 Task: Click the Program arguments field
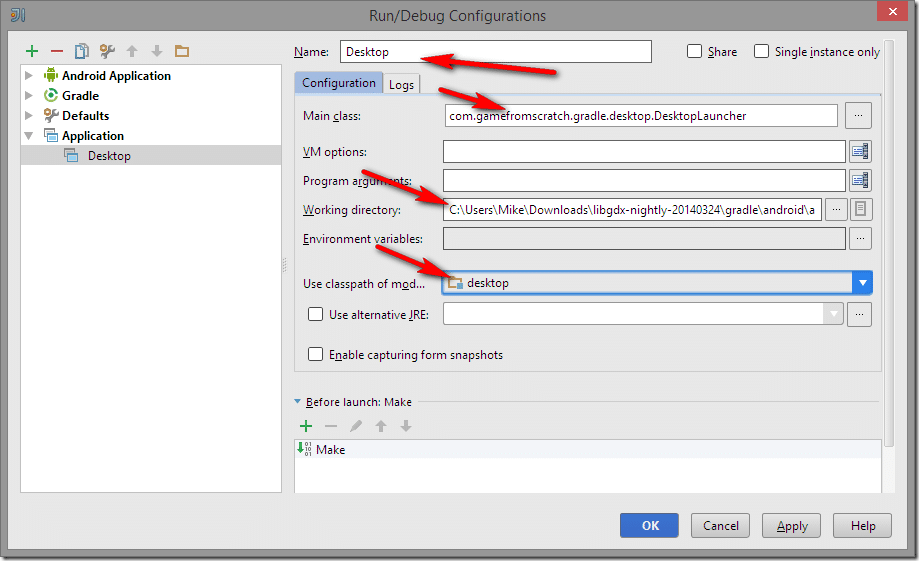pyautogui.click(x=644, y=181)
